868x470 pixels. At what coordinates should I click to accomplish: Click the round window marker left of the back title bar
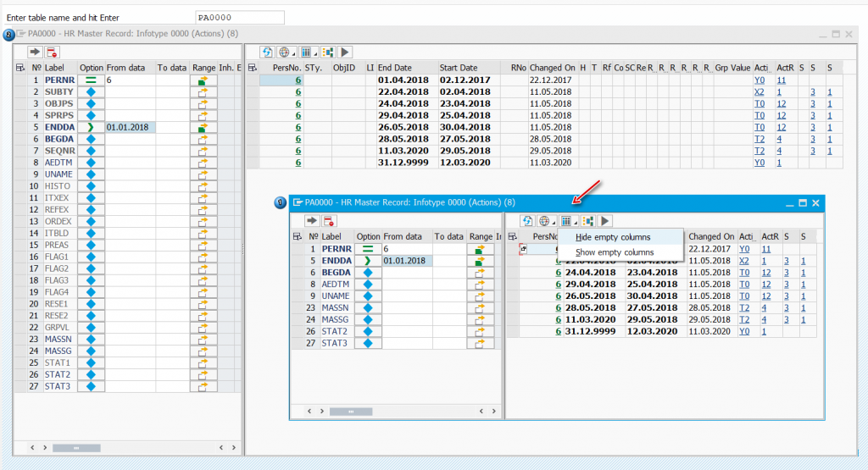pyautogui.click(x=8, y=35)
